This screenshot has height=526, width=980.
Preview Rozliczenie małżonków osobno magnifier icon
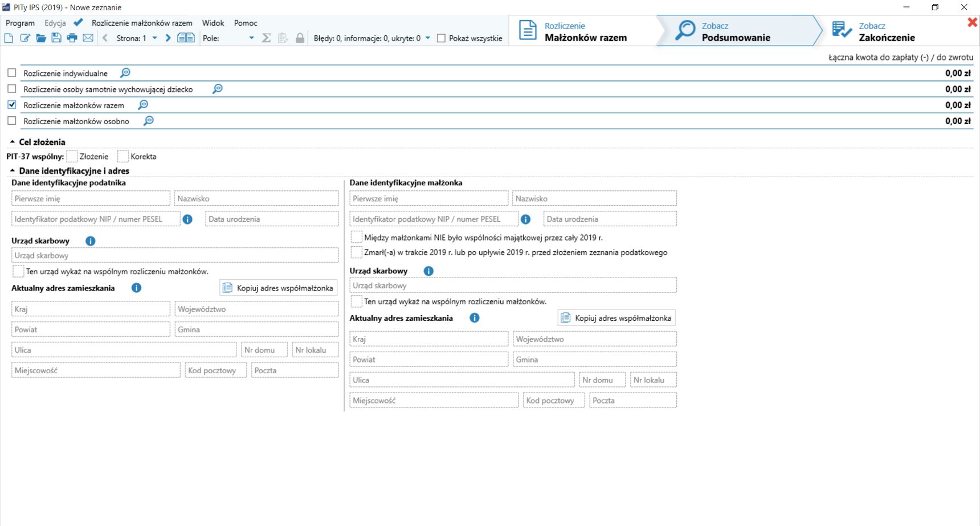click(149, 121)
